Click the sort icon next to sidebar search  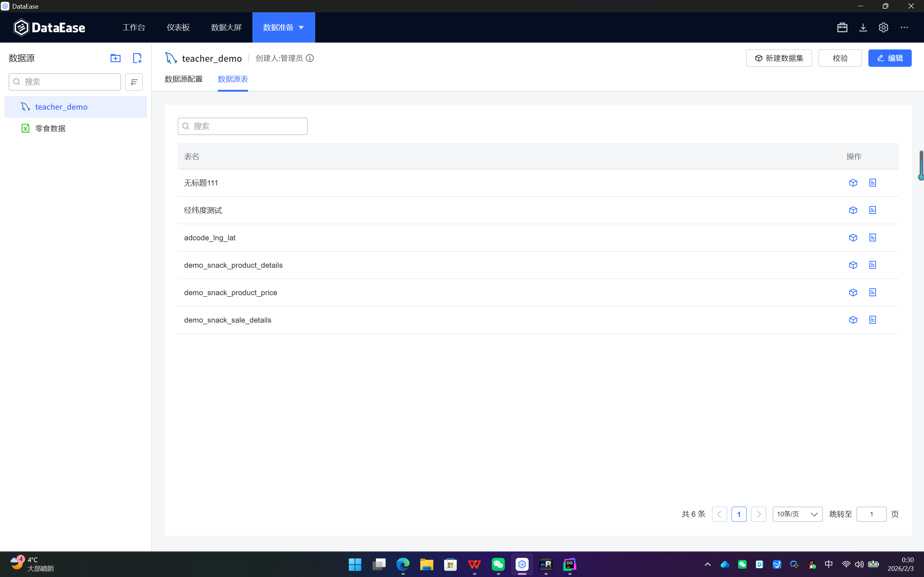click(x=134, y=82)
